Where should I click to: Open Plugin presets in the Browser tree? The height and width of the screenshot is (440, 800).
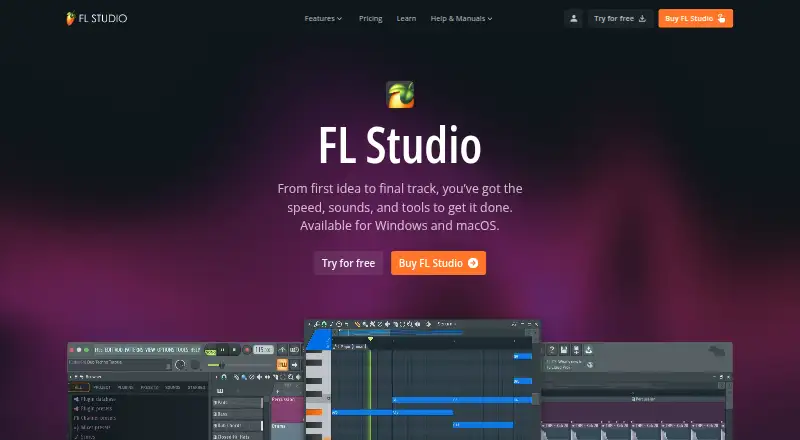point(93,408)
